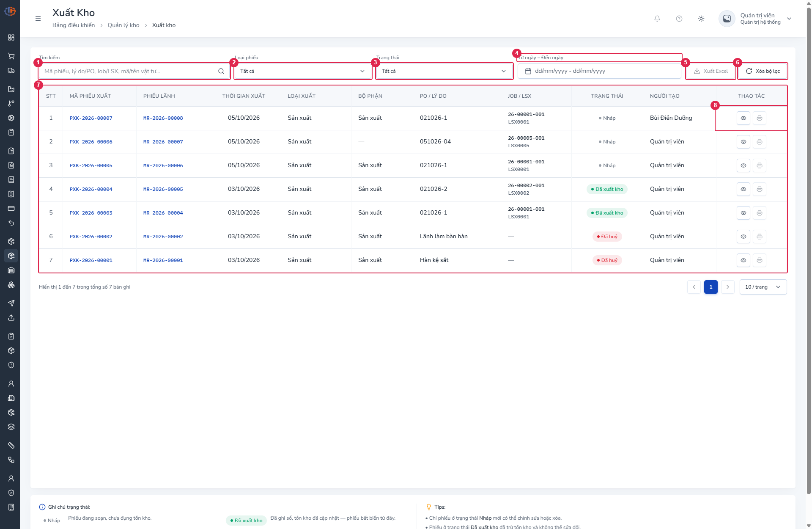This screenshot has width=812, height=529.
Task: Open material request MR-2026-00001
Action: click(163, 260)
